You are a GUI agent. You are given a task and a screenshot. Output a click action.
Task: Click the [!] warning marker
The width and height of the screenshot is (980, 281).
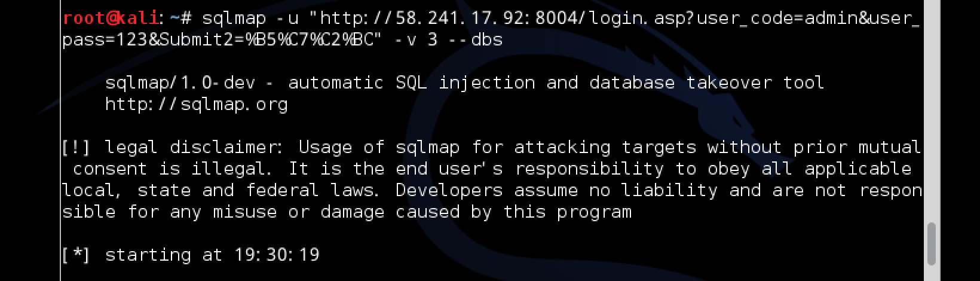[76, 147]
